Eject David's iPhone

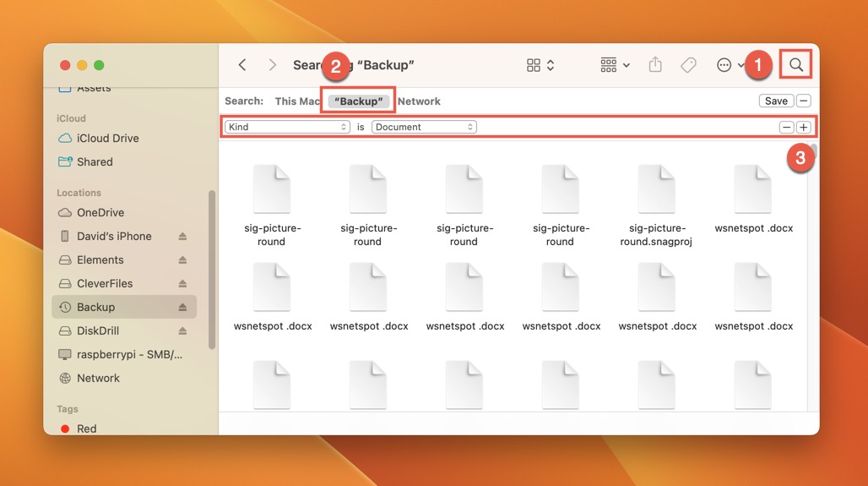click(182, 237)
